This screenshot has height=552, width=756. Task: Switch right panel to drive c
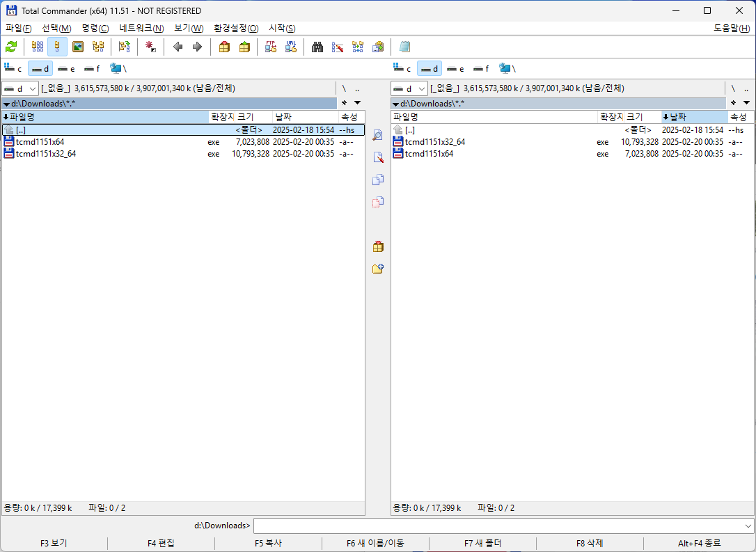coord(402,69)
